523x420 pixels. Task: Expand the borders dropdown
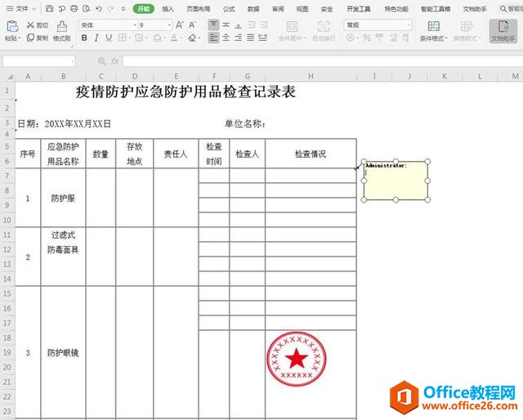(129, 38)
